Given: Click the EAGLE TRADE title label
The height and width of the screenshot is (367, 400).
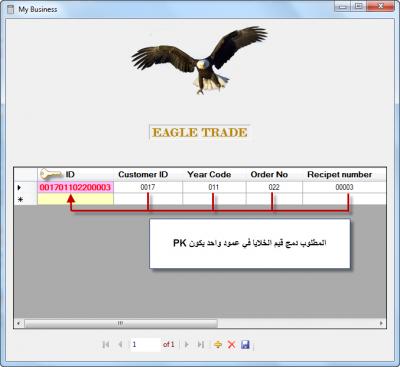Looking at the screenshot, I should coord(200,132).
